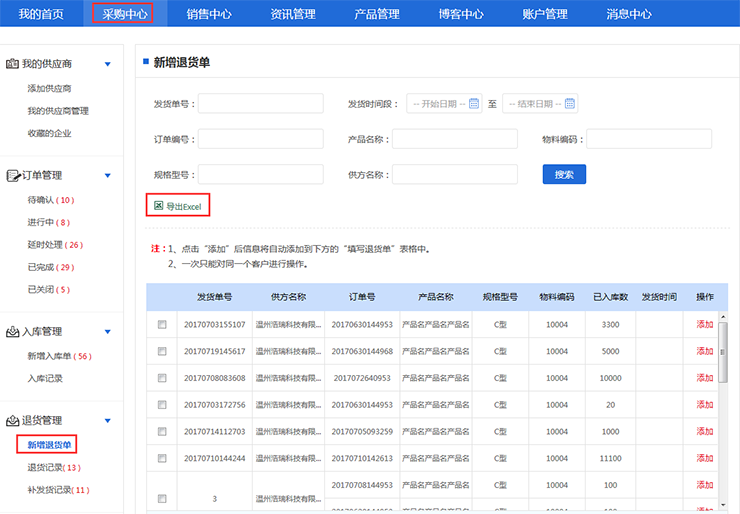Open 新增入库单 (56)

(59, 356)
